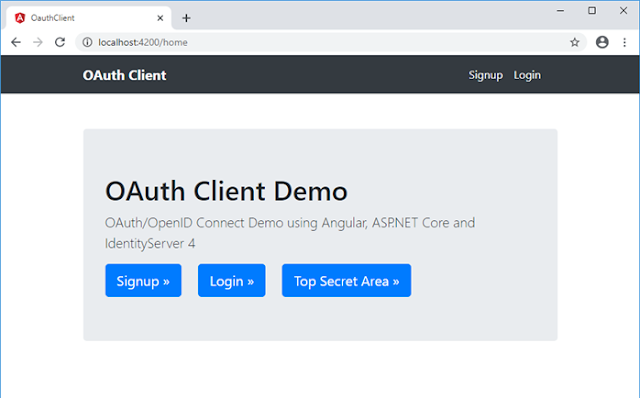Click the localhost:4200/home address bar
This screenshot has width=640, height=398.
tap(331, 42)
